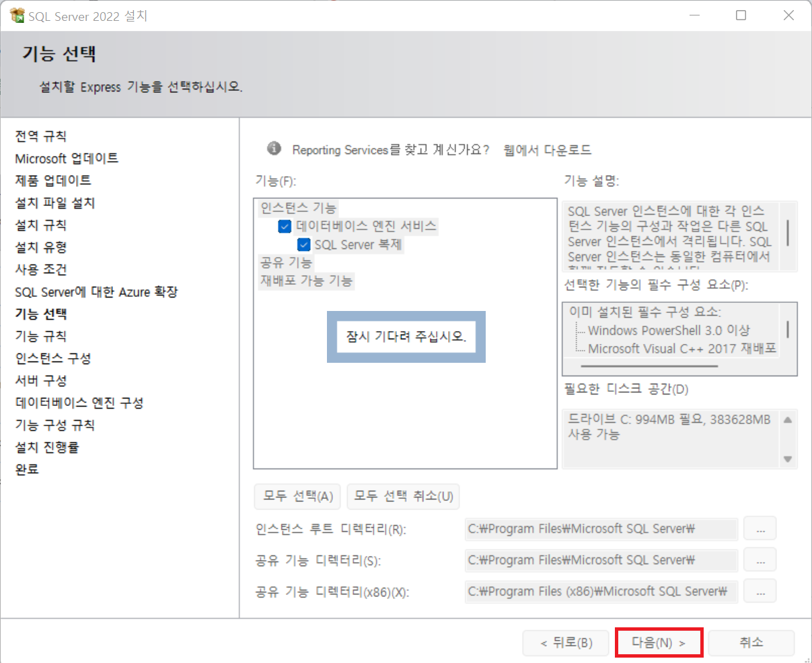The width and height of the screenshot is (812, 663).
Task: Select 데이터베이스 엔진 구성 step in sidebar
Action: (79, 403)
